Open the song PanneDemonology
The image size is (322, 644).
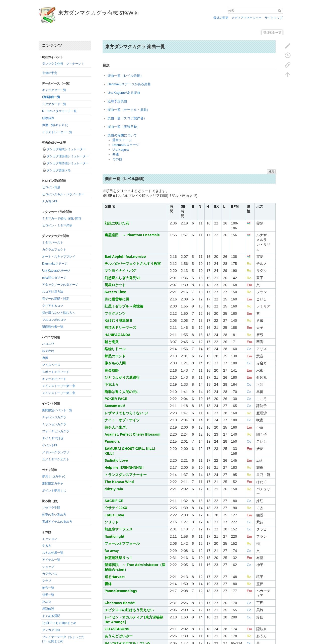click(121, 591)
